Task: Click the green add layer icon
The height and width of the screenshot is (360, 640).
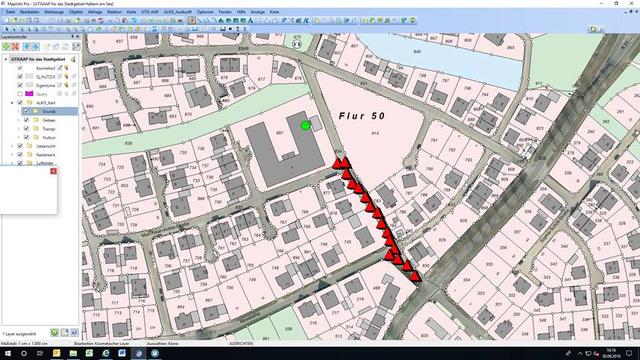Action: point(6,47)
